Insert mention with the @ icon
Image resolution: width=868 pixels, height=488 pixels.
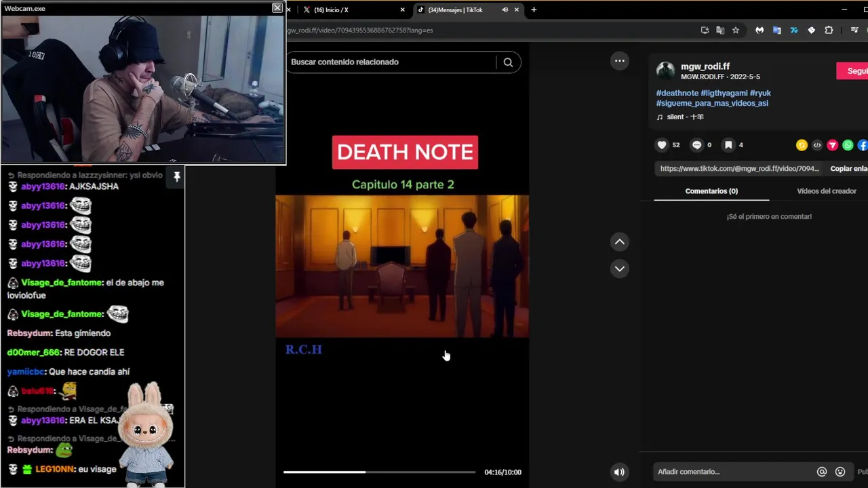(x=822, y=472)
